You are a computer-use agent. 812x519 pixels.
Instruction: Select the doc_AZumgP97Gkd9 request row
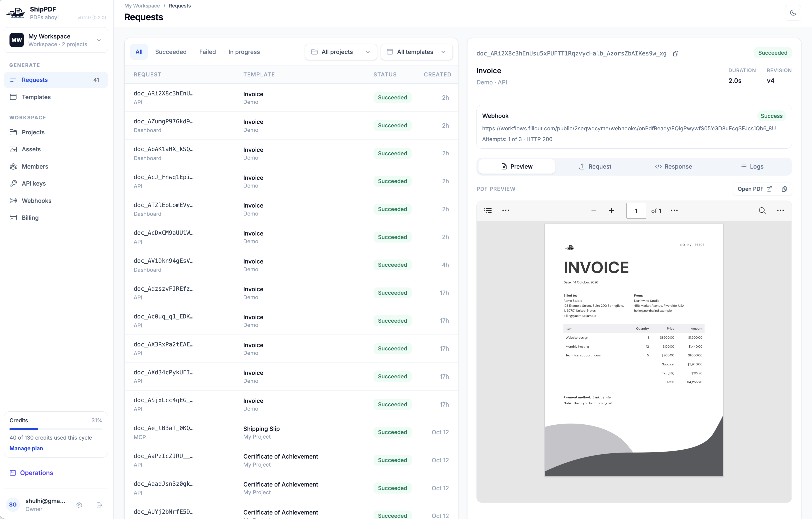(291, 126)
